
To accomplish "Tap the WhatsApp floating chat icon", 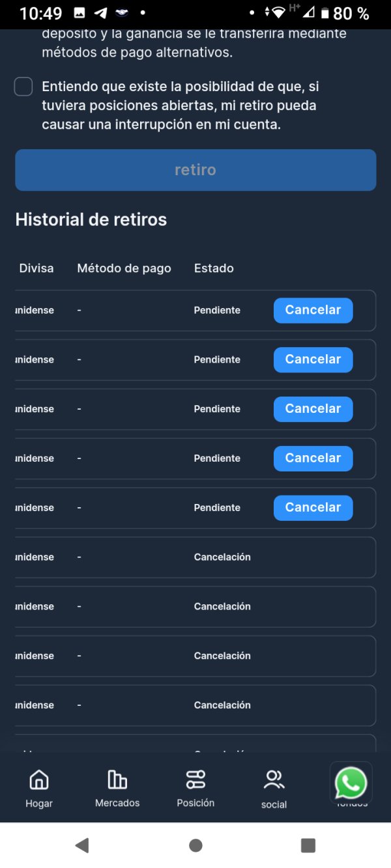I will pyautogui.click(x=351, y=783).
